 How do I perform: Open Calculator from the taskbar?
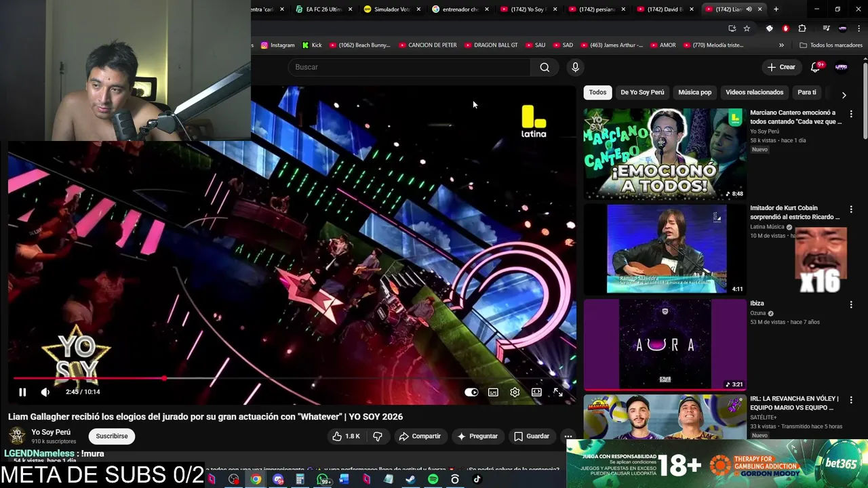tap(300, 479)
